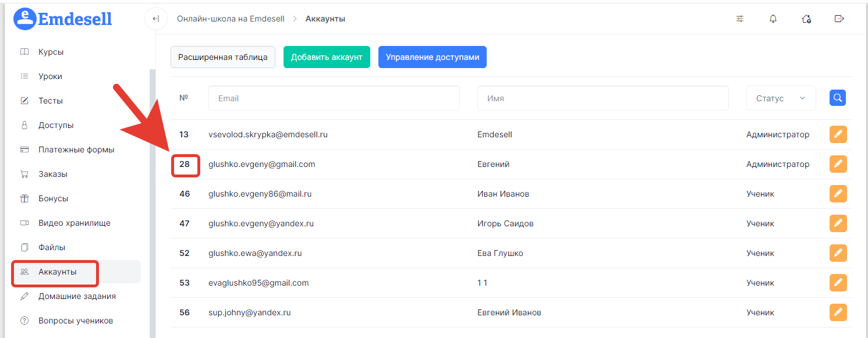Click the home icon in header
This screenshot has height=338, width=868.
(x=806, y=19)
